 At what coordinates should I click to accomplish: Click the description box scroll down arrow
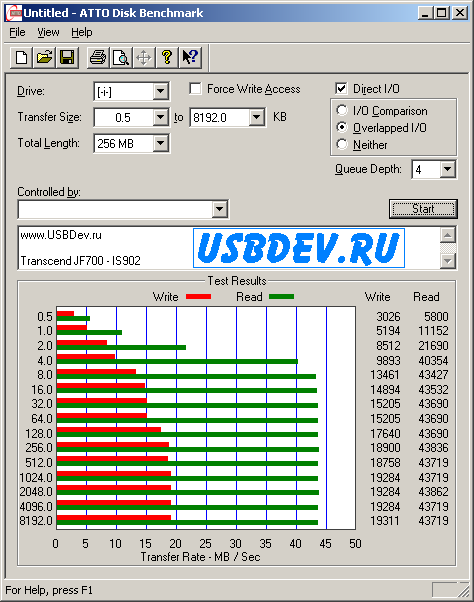pos(448,261)
